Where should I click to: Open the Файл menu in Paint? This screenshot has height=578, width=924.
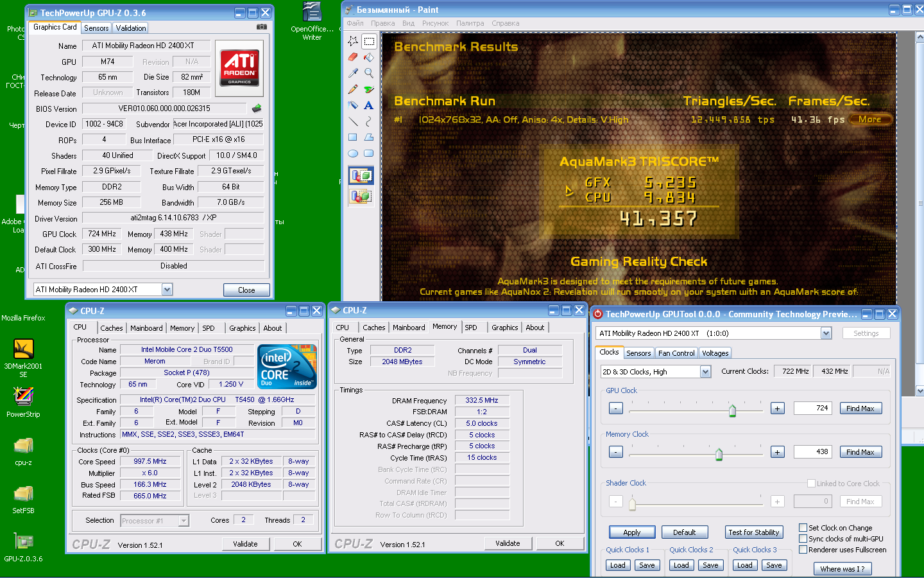click(355, 23)
